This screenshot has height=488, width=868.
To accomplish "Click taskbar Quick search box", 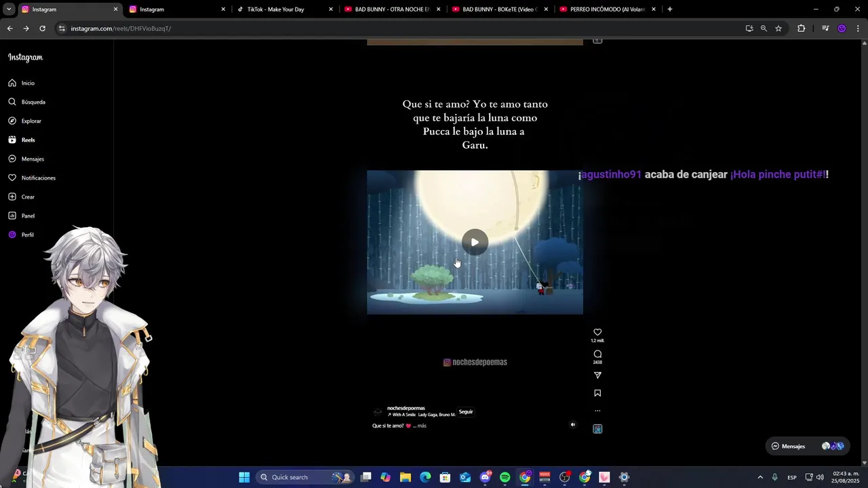I will point(304,477).
